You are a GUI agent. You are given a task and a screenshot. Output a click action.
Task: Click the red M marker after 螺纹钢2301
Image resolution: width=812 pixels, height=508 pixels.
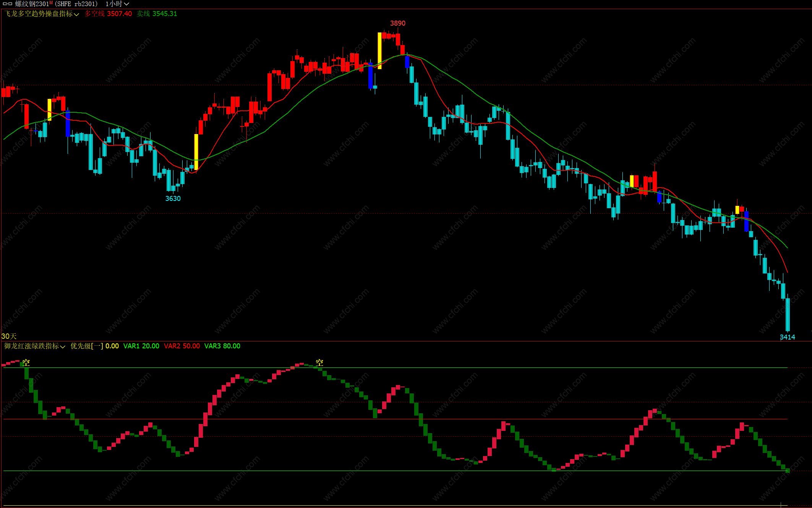coord(51,3)
